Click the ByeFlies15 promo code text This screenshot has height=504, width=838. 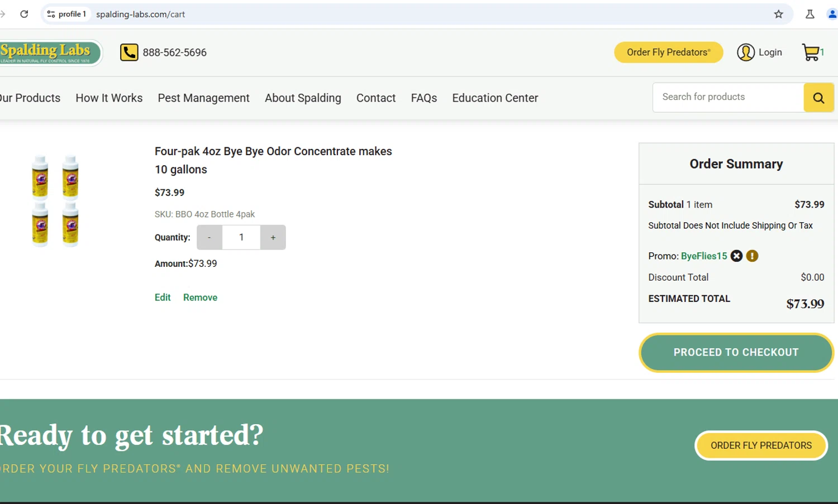(704, 256)
